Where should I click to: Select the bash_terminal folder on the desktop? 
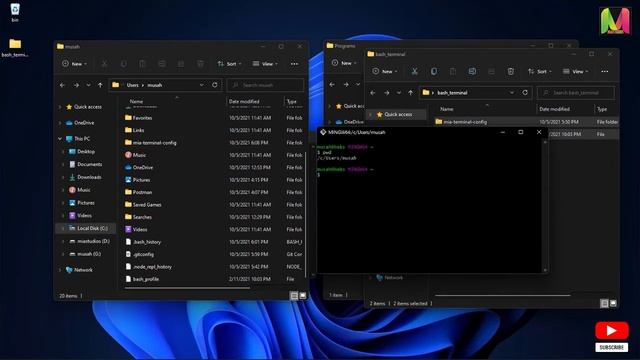(x=15, y=48)
